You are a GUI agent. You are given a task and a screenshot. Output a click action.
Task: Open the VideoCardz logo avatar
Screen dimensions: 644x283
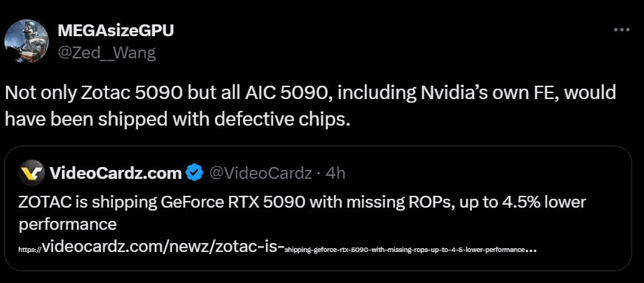coord(32,173)
